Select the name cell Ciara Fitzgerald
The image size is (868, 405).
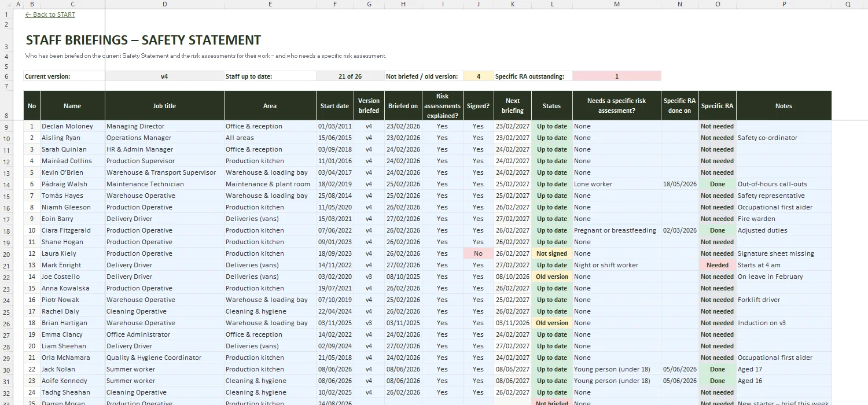point(72,230)
